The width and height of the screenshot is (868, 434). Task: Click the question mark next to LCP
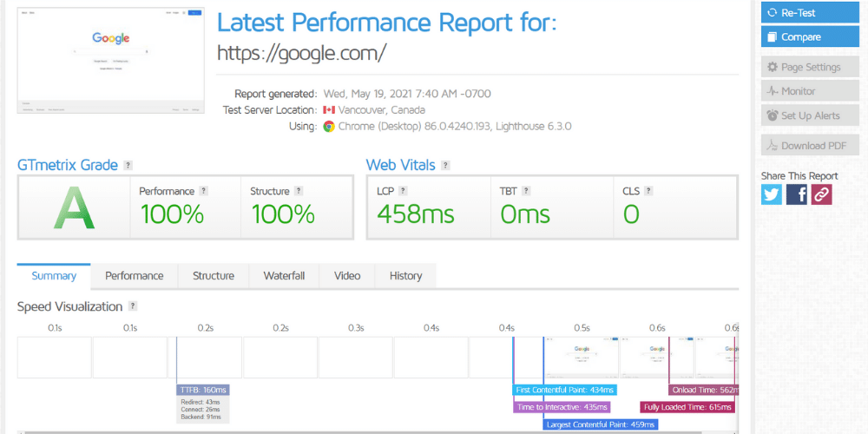[404, 191]
